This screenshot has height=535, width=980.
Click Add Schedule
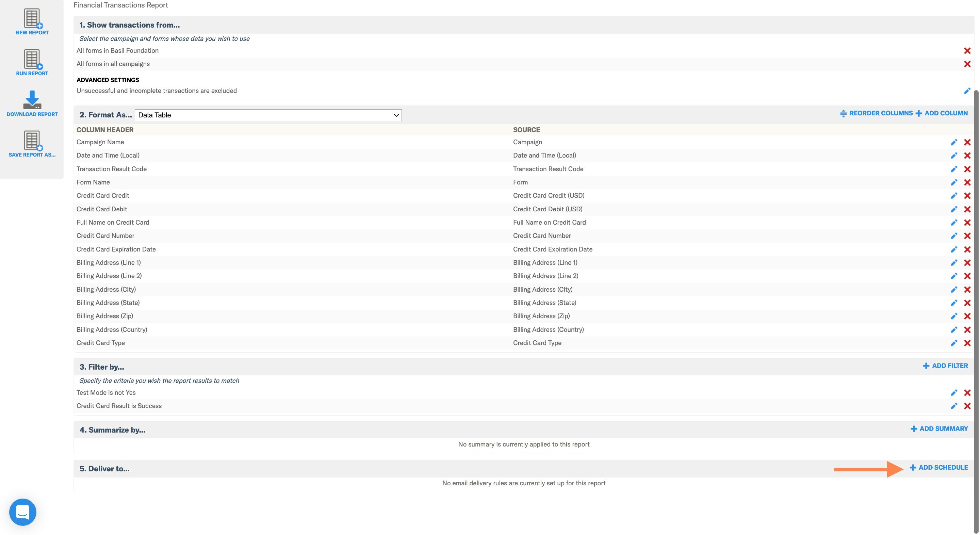pyautogui.click(x=938, y=467)
